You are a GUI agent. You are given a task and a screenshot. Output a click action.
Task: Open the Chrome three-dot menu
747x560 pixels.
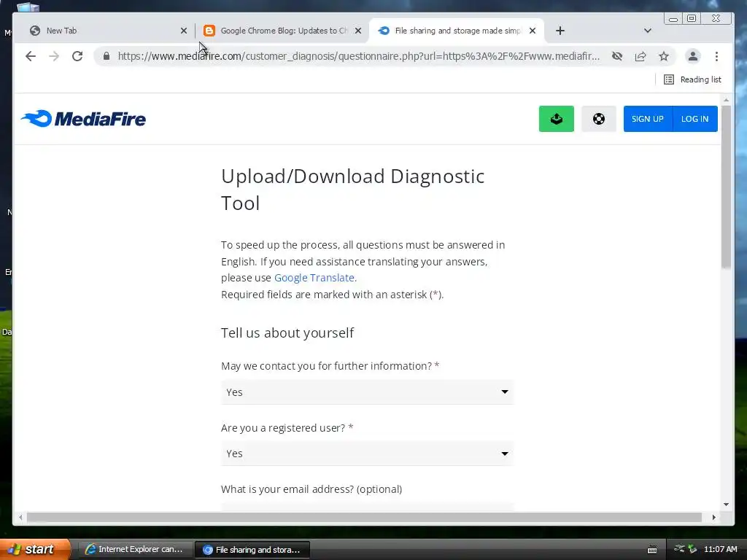pos(716,56)
